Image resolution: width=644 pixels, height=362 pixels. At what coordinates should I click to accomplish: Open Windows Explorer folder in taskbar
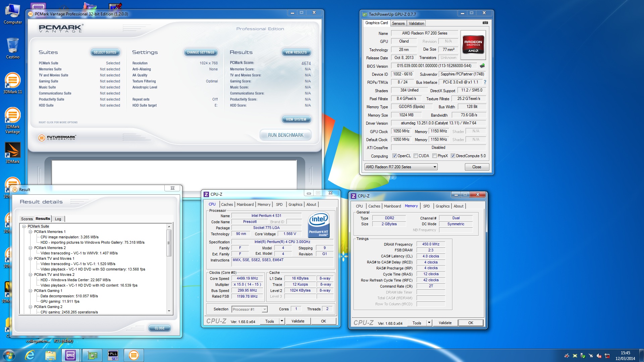pos(50,355)
